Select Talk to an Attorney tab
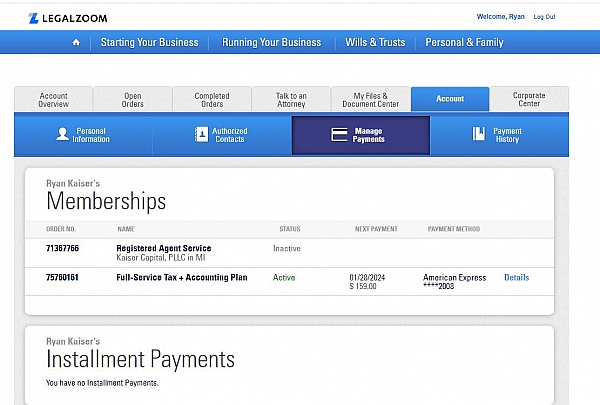The width and height of the screenshot is (600, 405). pos(291,99)
